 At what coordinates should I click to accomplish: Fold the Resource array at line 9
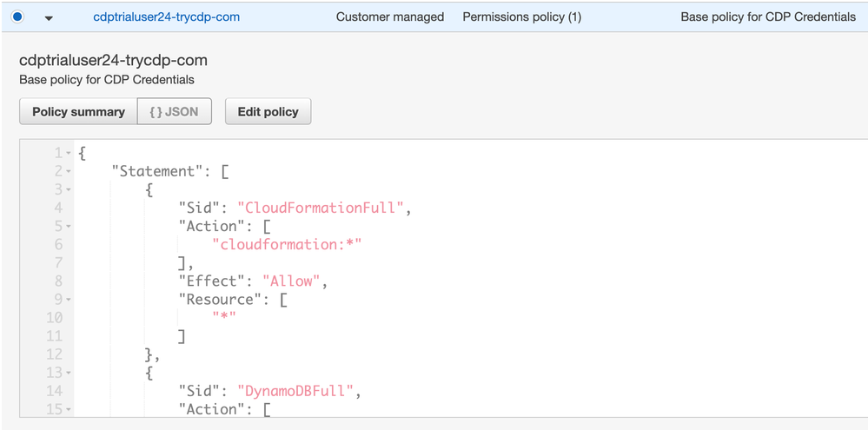click(x=69, y=300)
